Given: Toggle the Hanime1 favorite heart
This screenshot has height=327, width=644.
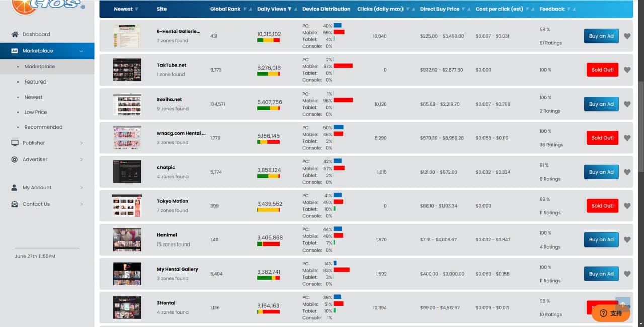Looking at the screenshot, I should tap(627, 240).
